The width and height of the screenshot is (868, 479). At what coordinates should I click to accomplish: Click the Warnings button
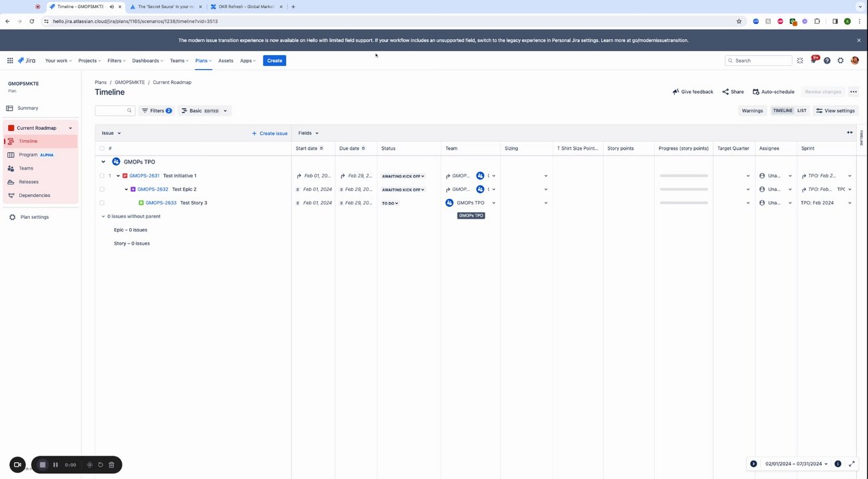(x=752, y=110)
